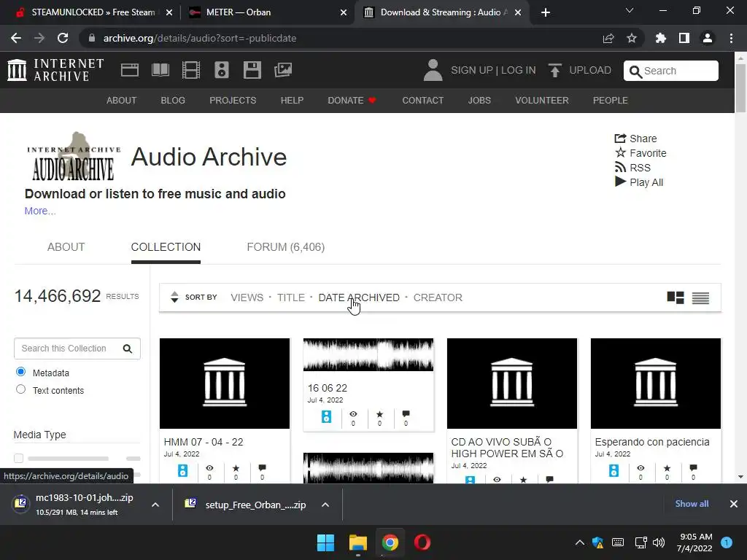Open a new browser tab
This screenshot has width=747, height=560.
pyautogui.click(x=546, y=12)
